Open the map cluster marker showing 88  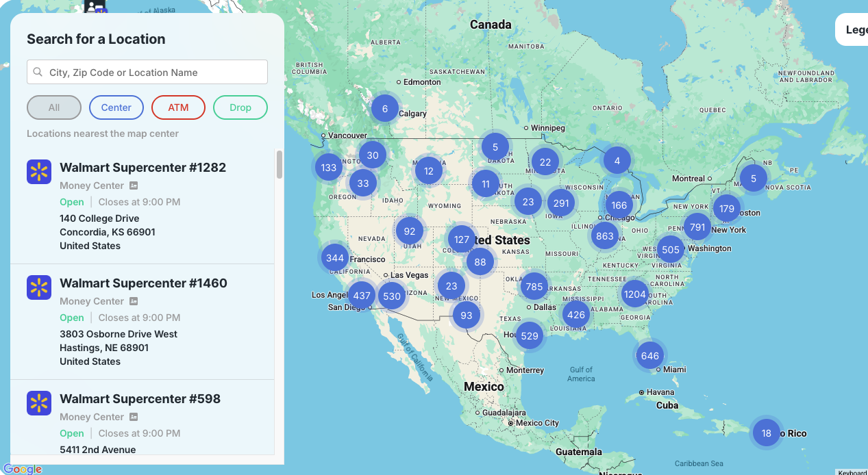point(480,261)
